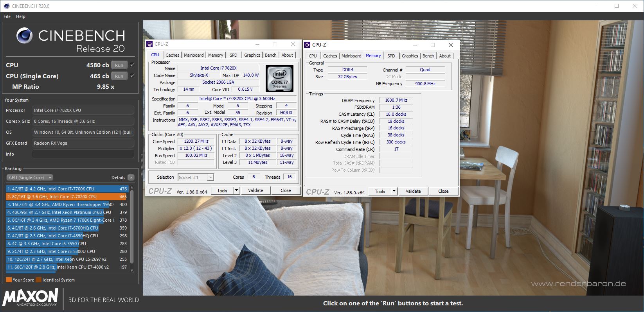Click the CPU-Z chip icon in the right CPU-Z window
The image size is (644, 312).
[307, 45]
